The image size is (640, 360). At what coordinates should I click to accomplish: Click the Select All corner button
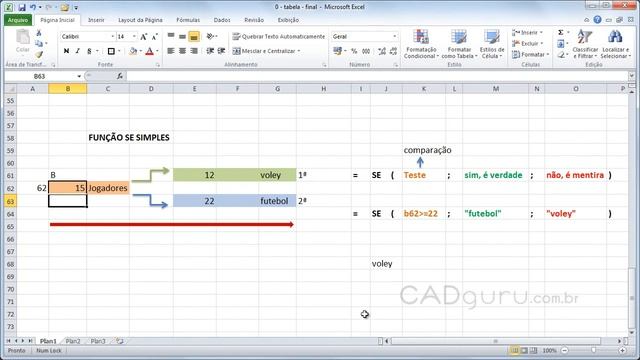(11, 89)
